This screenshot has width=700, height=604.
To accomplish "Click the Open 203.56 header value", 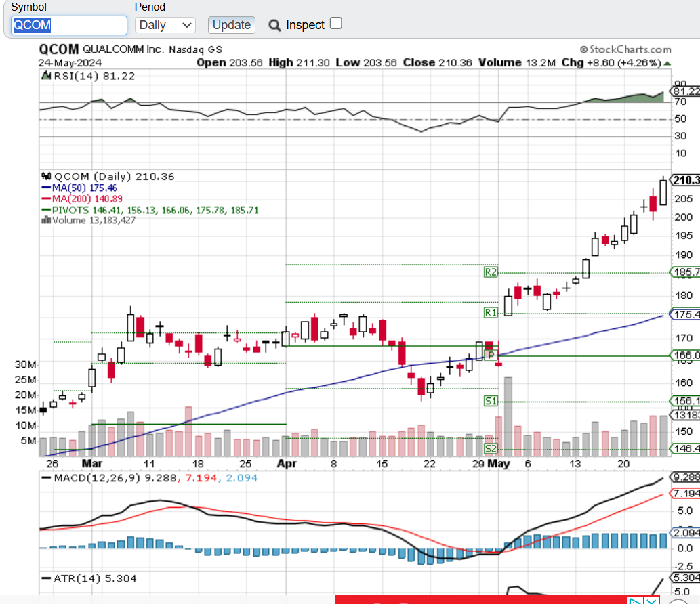I will (230, 63).
